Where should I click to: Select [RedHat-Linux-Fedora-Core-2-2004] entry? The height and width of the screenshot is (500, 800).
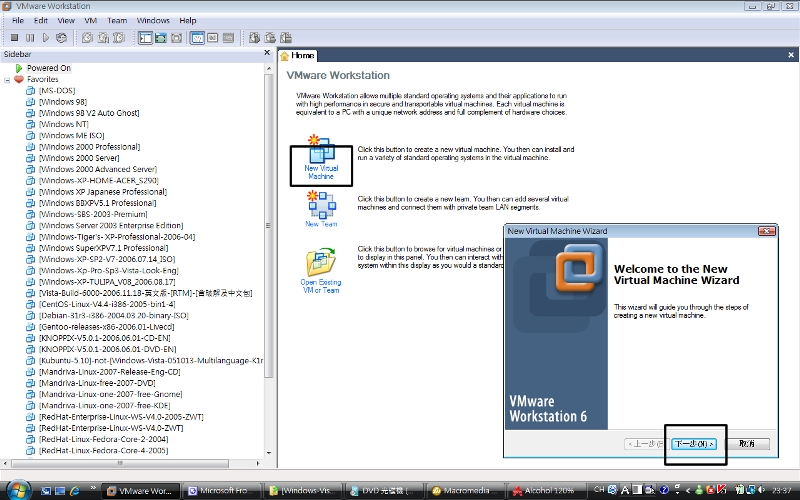(104, 439)
